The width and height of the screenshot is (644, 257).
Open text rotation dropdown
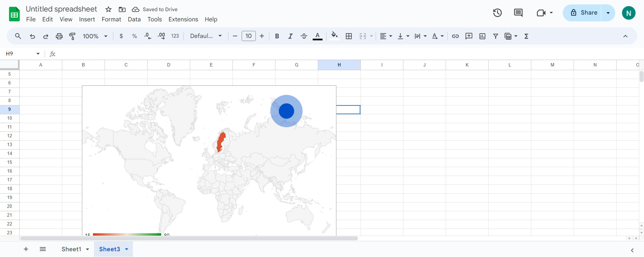[438, 36]
